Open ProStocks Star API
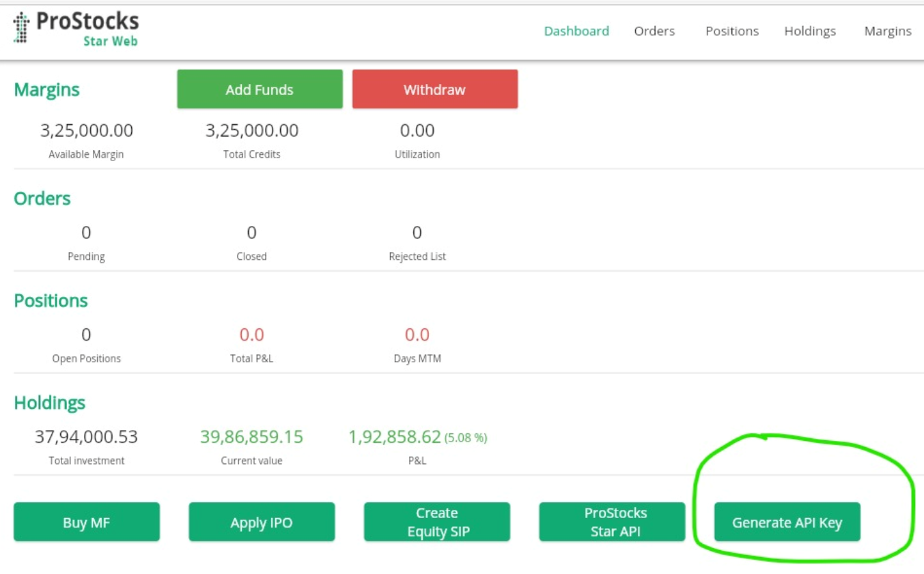924x574 pixels. click(612, 522)
